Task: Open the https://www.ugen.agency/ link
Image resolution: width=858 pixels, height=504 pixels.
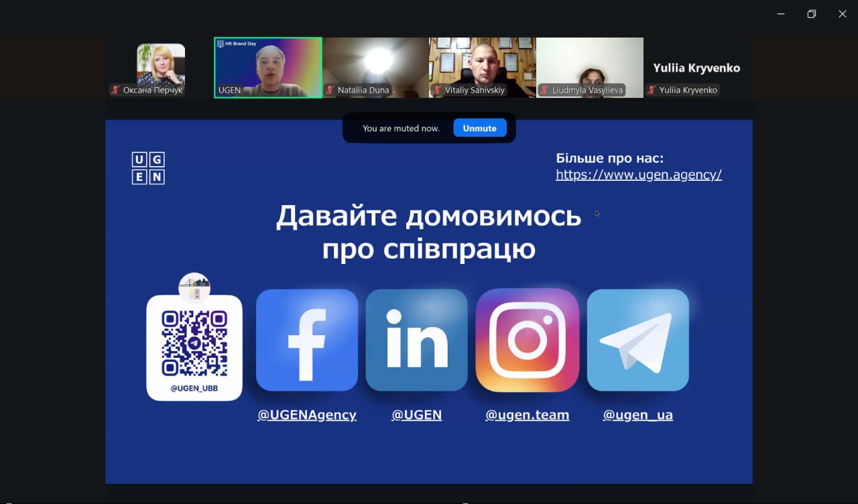Action: click(638, 175)
